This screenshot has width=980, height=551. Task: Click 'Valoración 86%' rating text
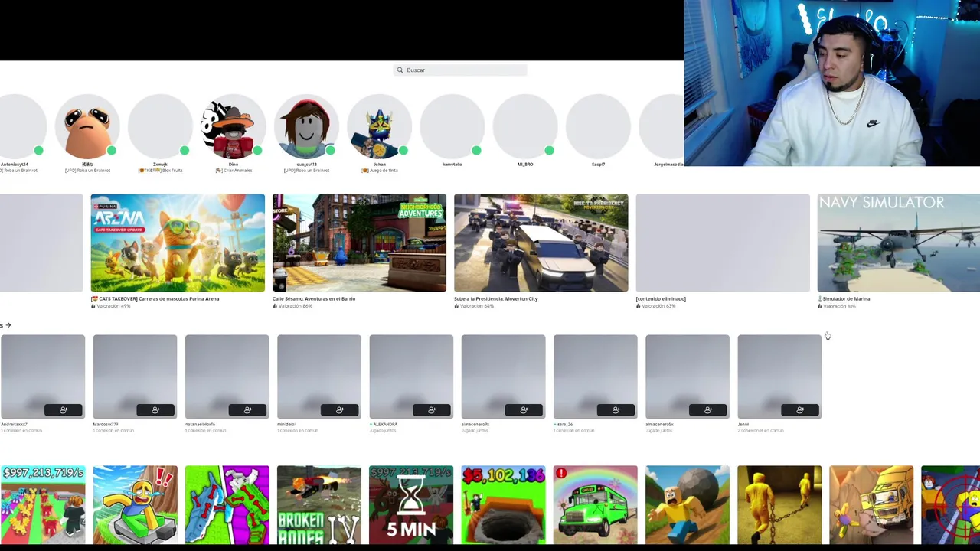[x=295, y=306]
